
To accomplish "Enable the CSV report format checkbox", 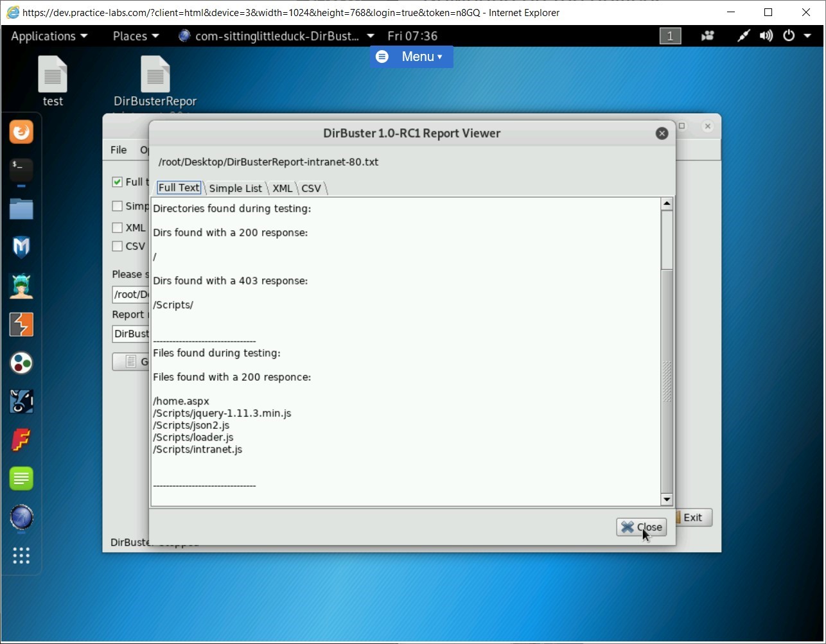I will [118, 246].
